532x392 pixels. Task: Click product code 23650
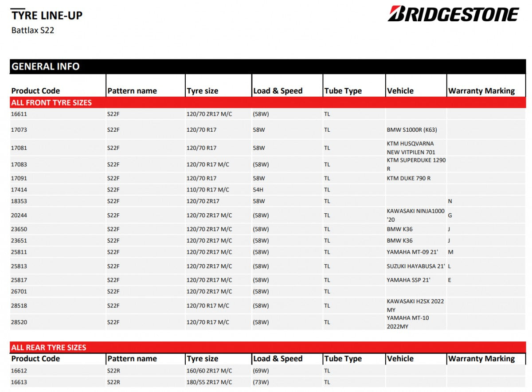pos(19,229)
